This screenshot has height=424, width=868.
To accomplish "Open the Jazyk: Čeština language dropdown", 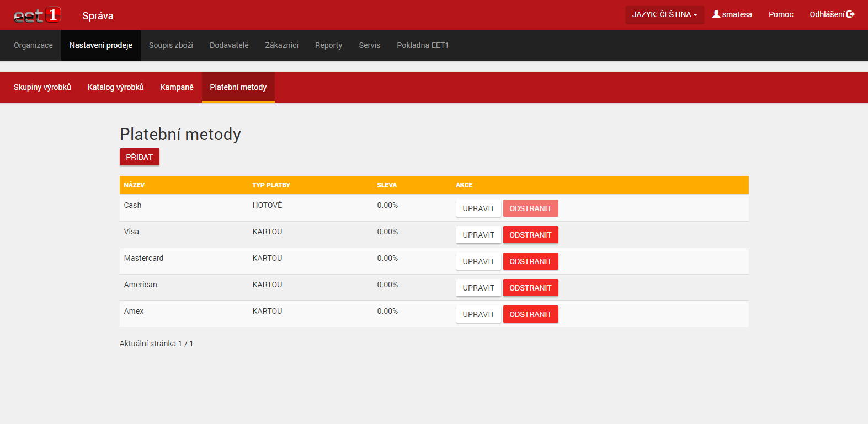I will pyautogui.click(x=664, y=14).
